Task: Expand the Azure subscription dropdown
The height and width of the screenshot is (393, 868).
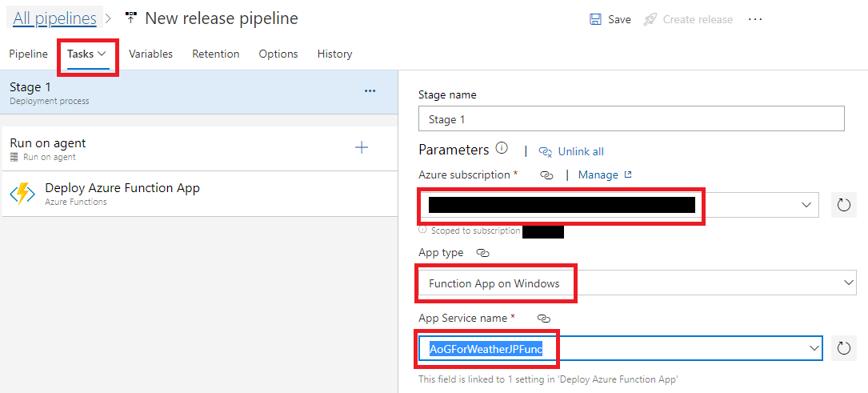Action: [806, 205]
